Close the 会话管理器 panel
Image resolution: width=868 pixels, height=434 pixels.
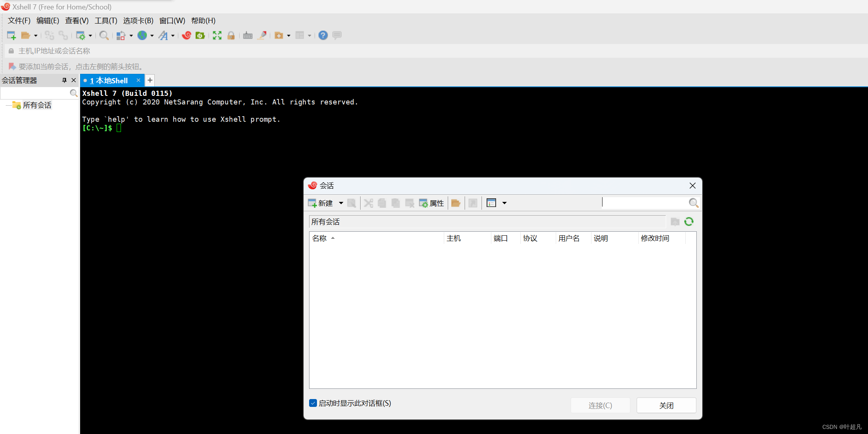click(x=73, y=80)
